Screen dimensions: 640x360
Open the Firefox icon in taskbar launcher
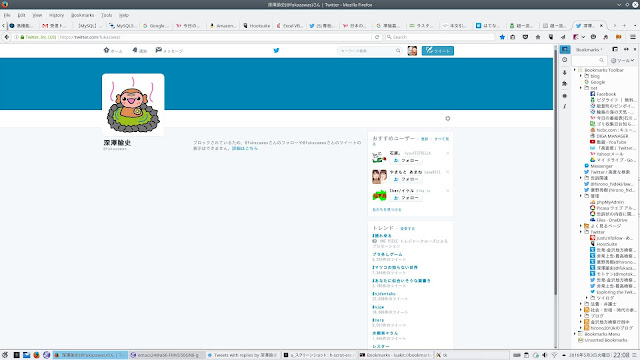(x=36, y=355)
